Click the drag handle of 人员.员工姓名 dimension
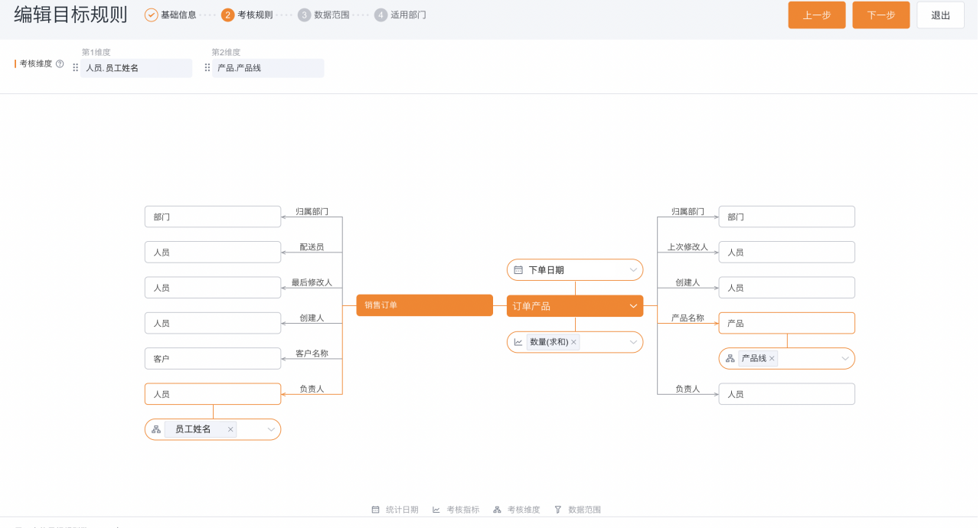The image size is (980, 528). pyautogui.click(x=76, y=68)
